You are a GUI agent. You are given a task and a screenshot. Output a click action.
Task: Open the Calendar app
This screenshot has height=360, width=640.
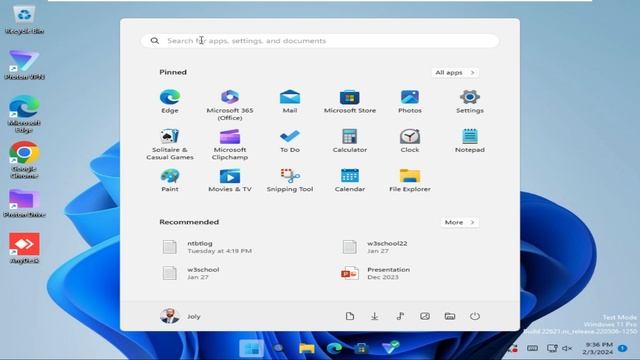(350, 180)
